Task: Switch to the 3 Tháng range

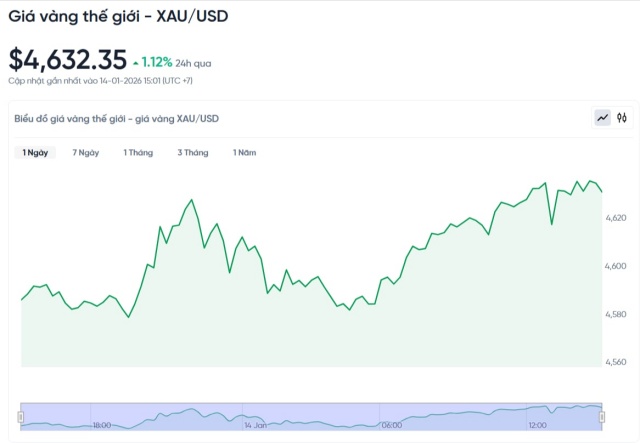Action: pyautogui.click(x=193, y=153)
